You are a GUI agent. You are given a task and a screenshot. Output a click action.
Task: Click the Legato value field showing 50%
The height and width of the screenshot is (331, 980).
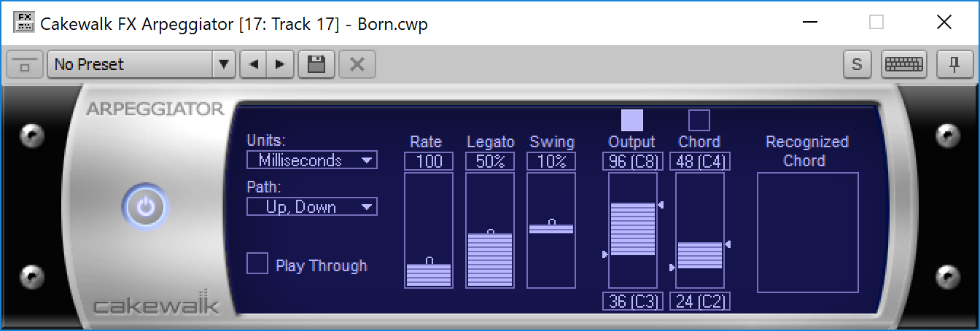coord(490,161)
